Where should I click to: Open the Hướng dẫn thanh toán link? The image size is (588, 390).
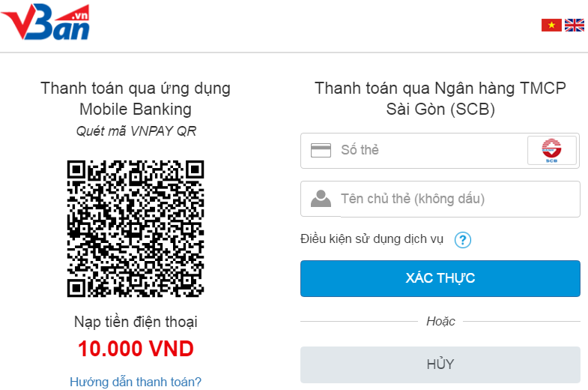[x=136, y=382]
